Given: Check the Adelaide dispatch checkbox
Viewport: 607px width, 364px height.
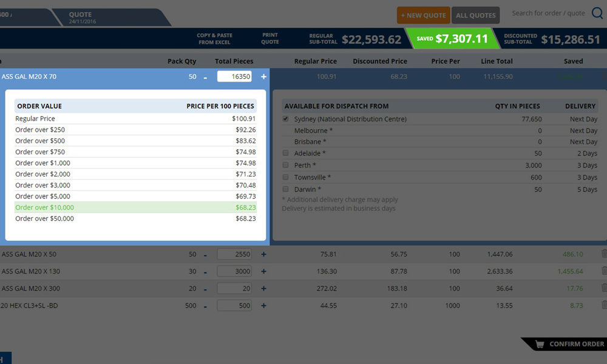Looking at the screenshot, I should 286,153.
